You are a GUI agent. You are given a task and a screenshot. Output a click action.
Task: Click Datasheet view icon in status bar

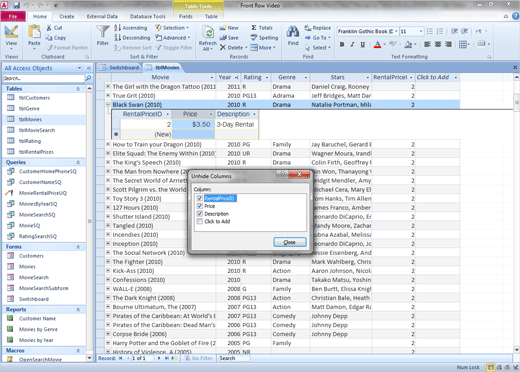click(x=491, y=367)
